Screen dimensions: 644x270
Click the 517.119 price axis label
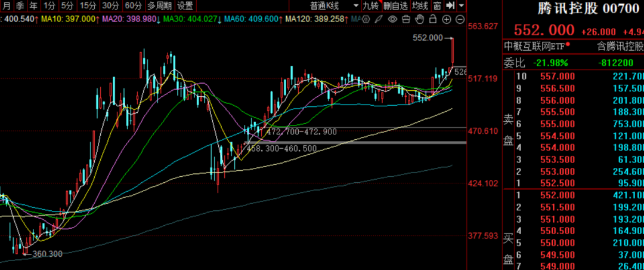(483, 78)
